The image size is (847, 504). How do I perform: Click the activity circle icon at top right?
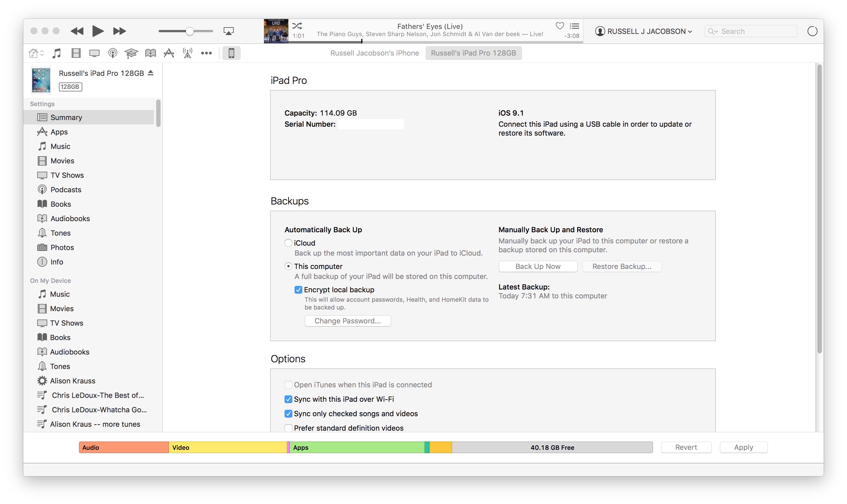point(812,31)
